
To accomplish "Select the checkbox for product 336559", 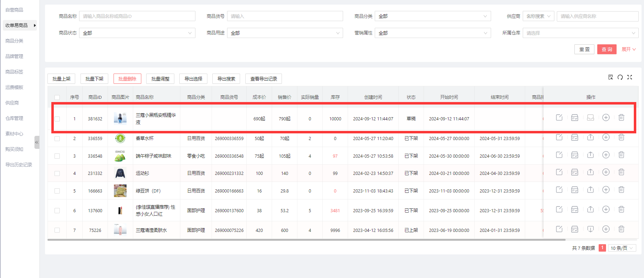I will [57, 139].
